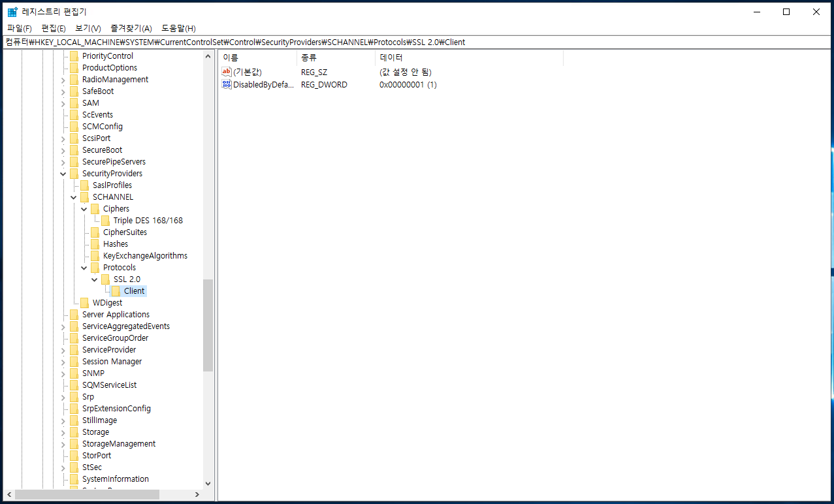Click the ScEvents folder icon
Viewport: 834px width, 504px height.
(x=74, y=115)
